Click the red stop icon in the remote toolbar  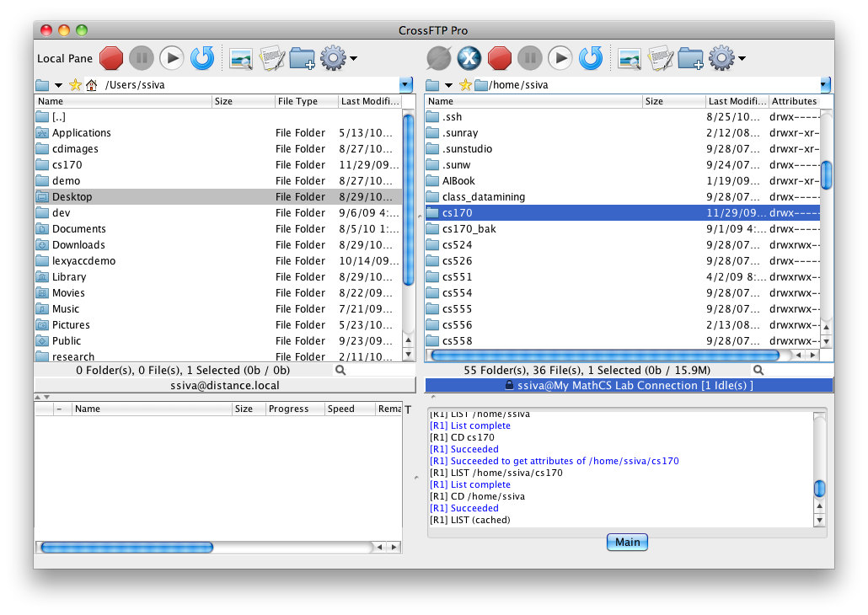tap(500, 58)
